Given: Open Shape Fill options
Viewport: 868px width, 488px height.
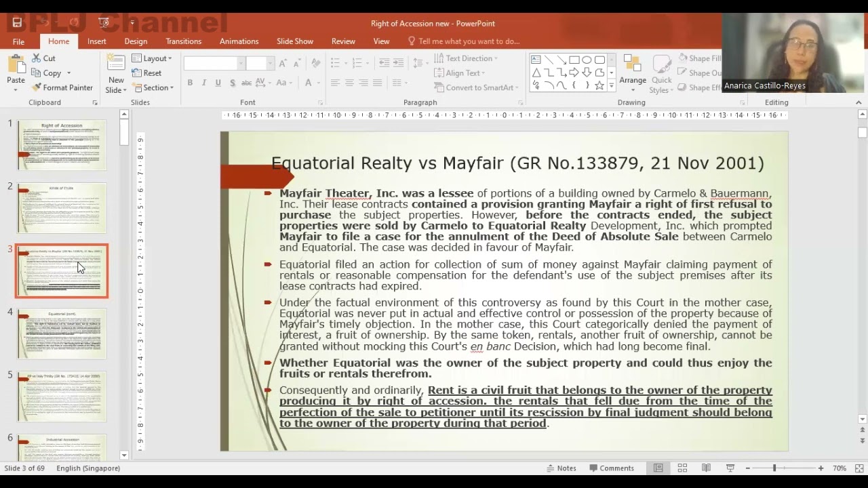Looking at the screenshot, I should (x=701, y=58).
